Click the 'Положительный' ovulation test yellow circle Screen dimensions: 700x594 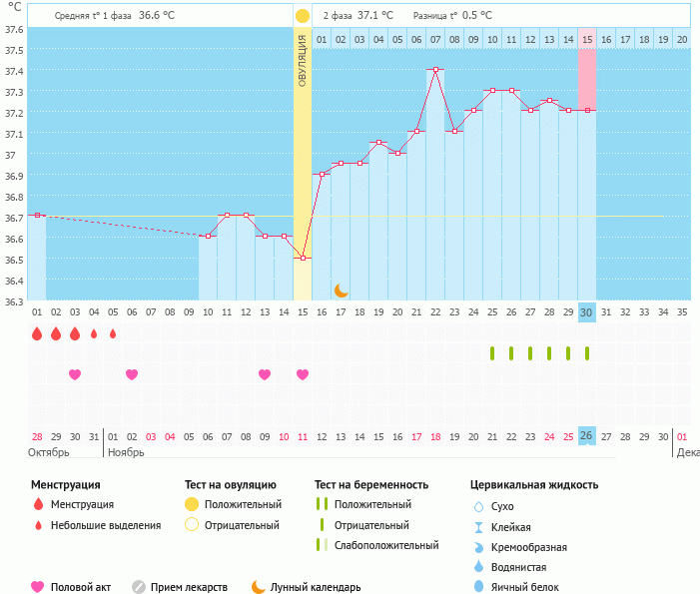(192, 504)
